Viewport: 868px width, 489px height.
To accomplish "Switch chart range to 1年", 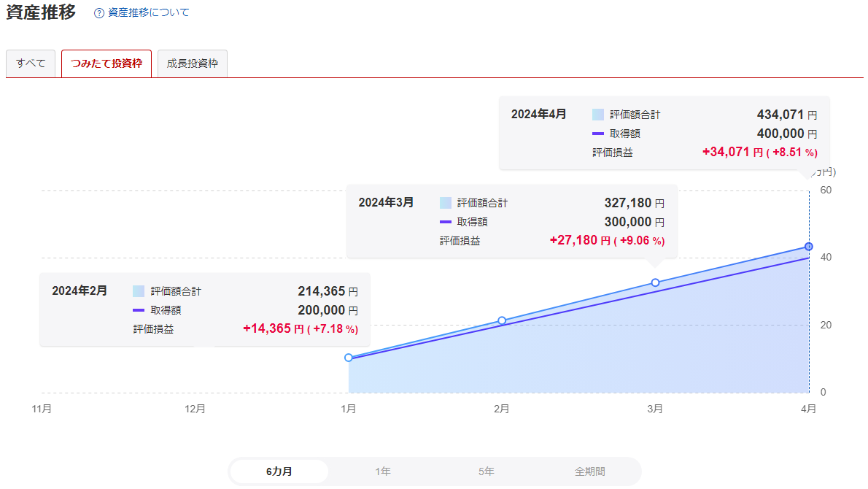I will 383,471.
